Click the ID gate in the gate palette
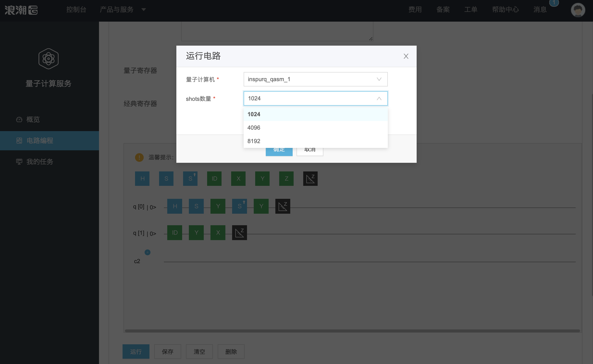Screen dimensions: 593x364 coord(214,178)
